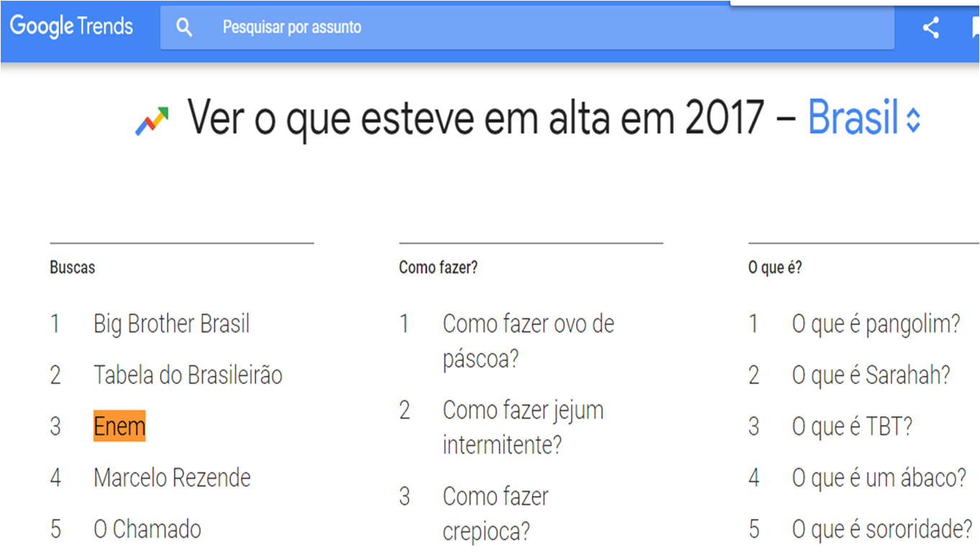Focus the 'Pesquisar por assunto' search field
This screenshot has width=980, height=555.
coord(503,28)
